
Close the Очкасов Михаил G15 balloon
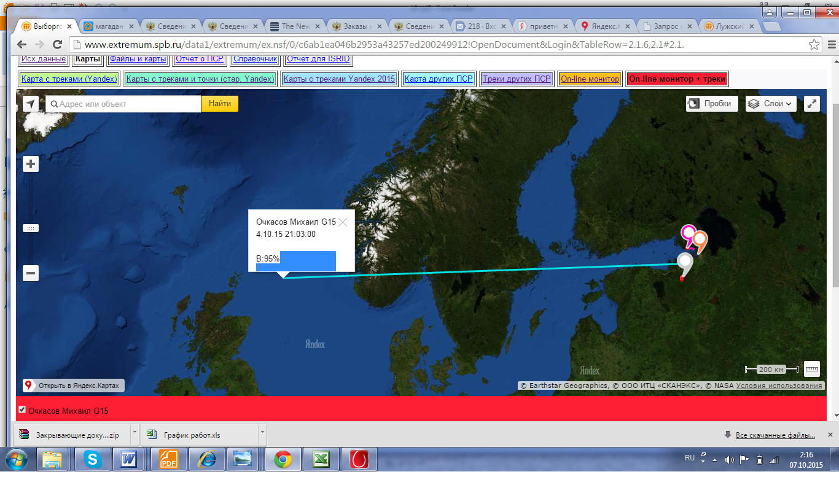pos(343,222)
